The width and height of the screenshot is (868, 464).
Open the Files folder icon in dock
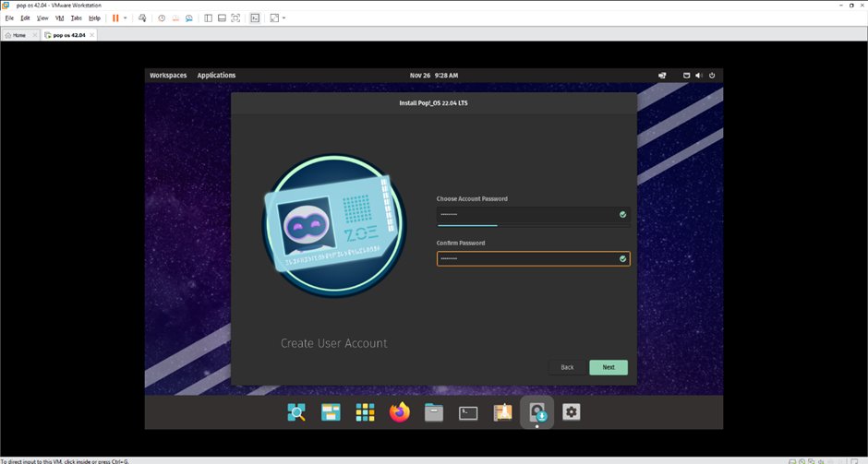tap(434, 412)
